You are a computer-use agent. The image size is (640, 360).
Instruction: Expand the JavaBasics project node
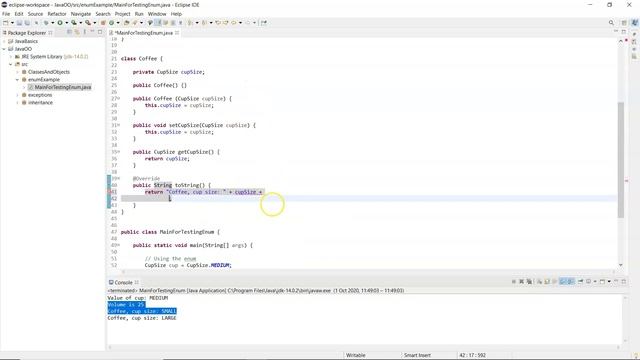4,41
